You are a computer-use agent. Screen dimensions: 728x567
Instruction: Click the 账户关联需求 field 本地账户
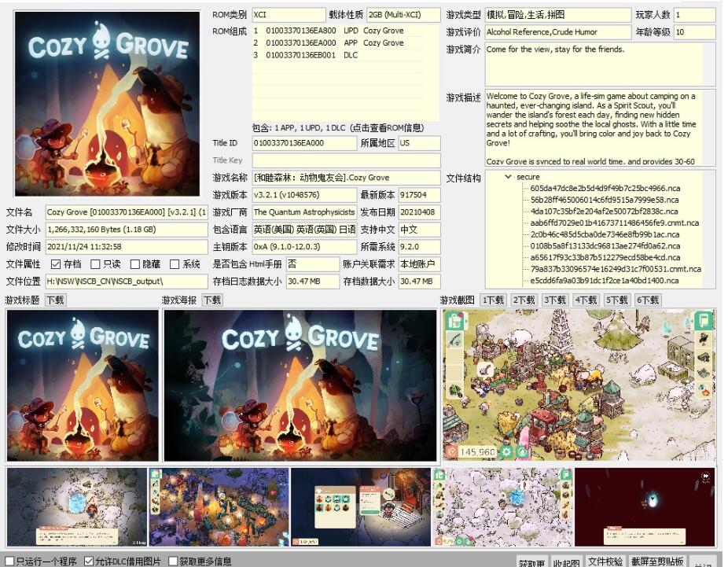tap(419, 264)
